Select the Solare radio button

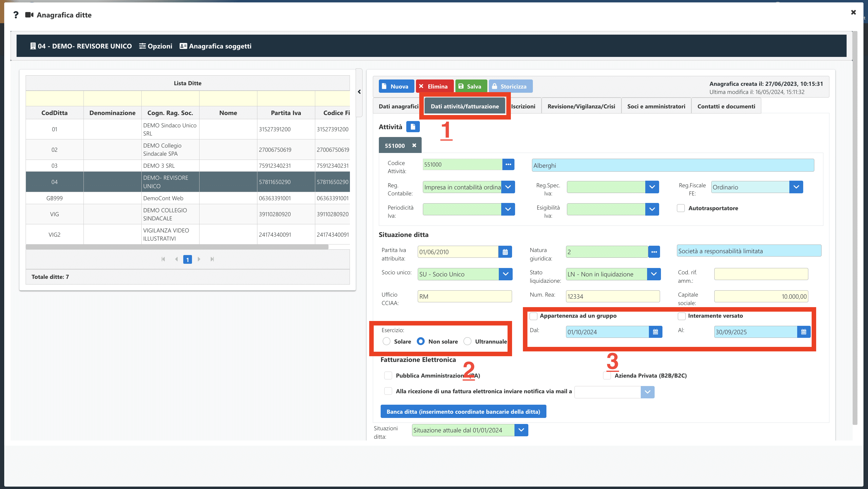pyautogui.click(x=386, y=341)
